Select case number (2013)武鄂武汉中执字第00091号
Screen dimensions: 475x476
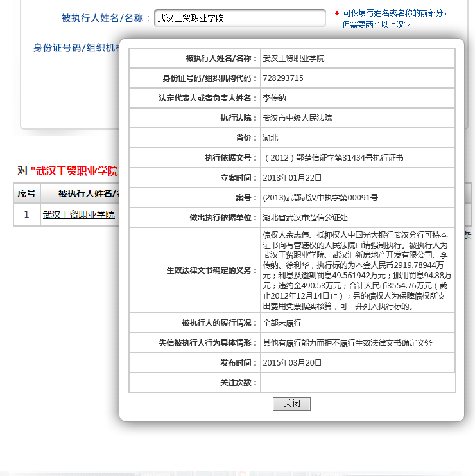tap(320, 198)
